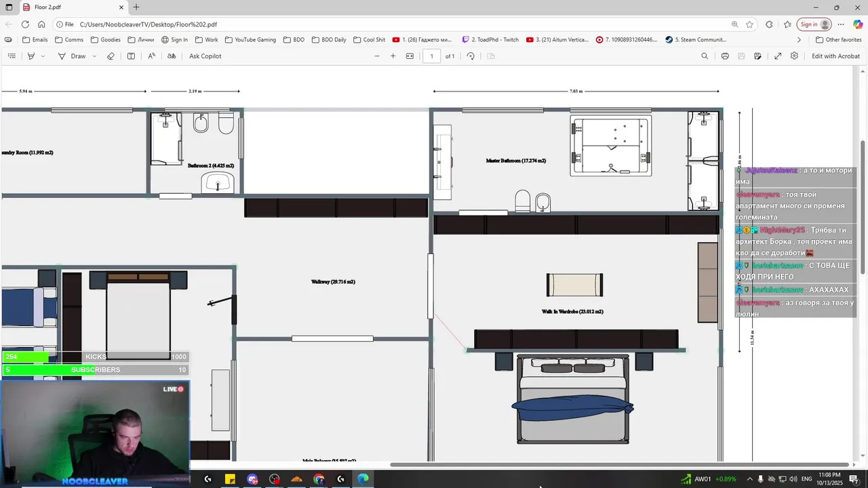The width and height of the screenshot is (868, 488).
Task: Activate the Draw tool
Action: (72, 56)
